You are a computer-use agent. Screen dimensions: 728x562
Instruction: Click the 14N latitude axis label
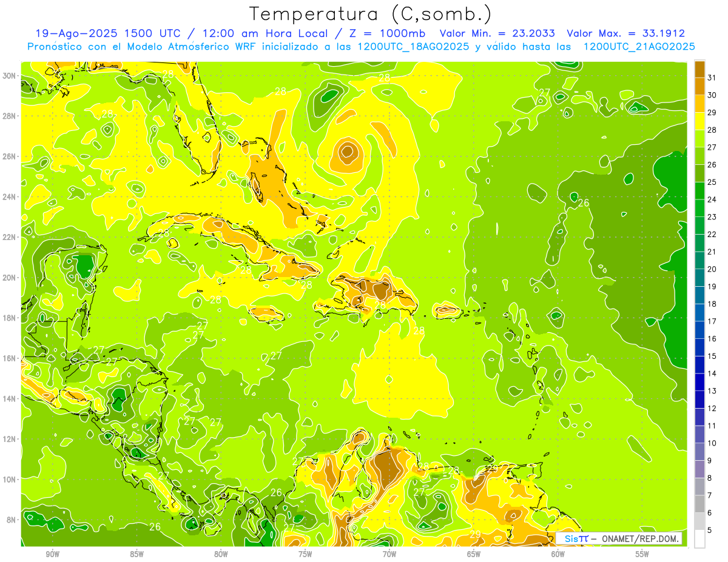8,399
